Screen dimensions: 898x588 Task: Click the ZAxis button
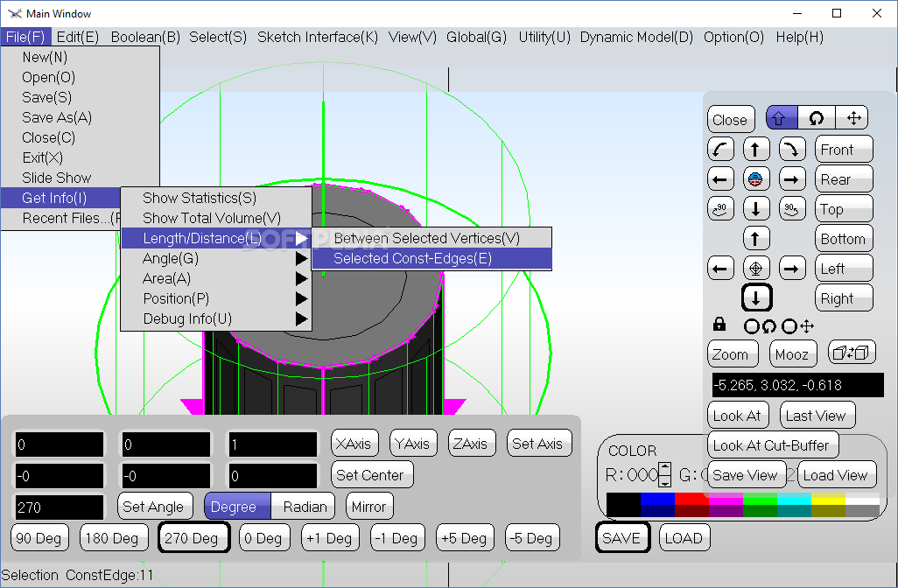click(x=470, y=443)
